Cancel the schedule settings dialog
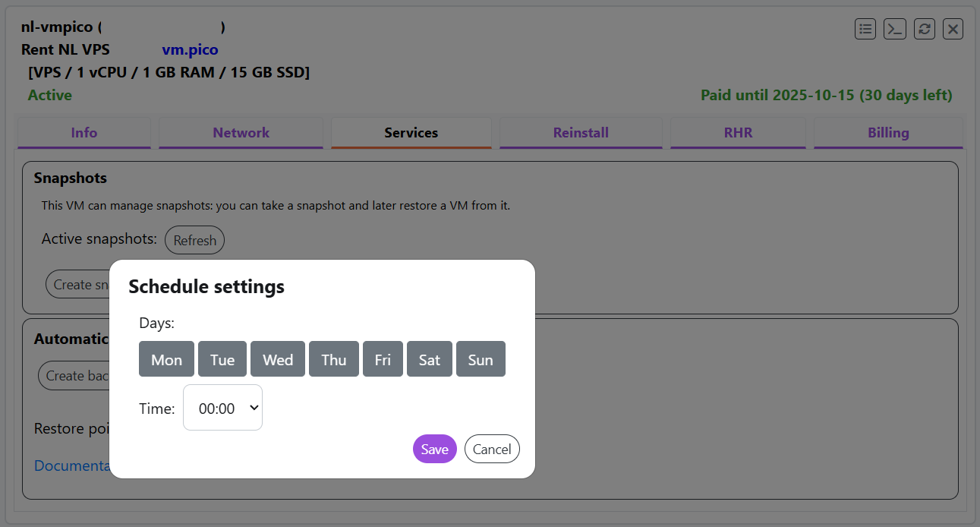This screenshot has height=527, width=980. (492, 449)
